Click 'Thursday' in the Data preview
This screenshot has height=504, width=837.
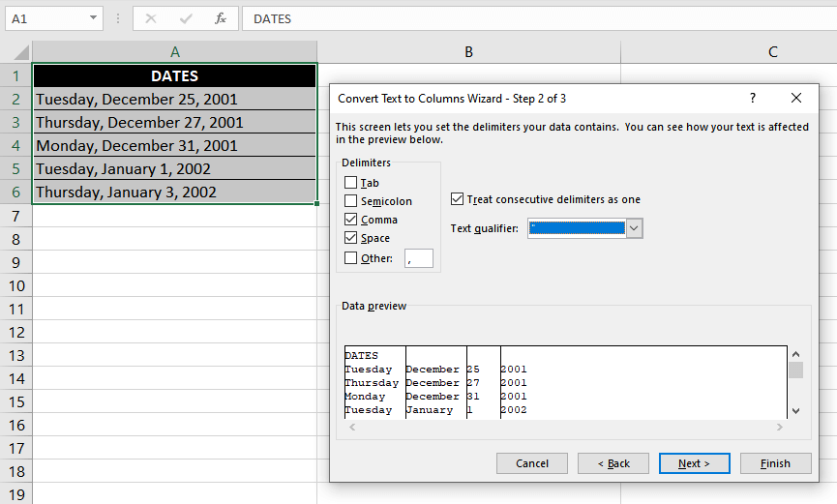[x=372, y=383]
